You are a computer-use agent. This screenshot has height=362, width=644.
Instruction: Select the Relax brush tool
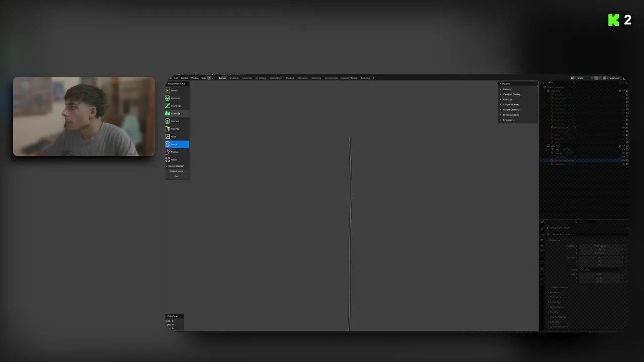tap(177, 159)
